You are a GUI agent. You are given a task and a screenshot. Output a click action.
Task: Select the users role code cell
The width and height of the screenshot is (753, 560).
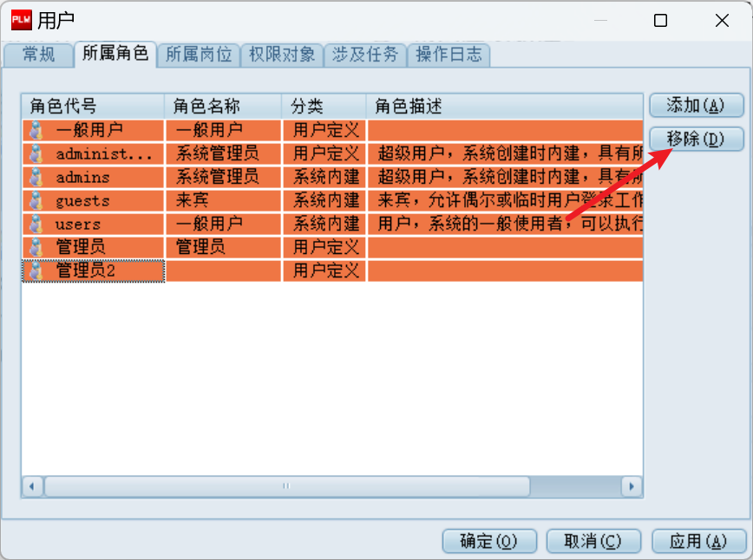(x=93, y=224)
